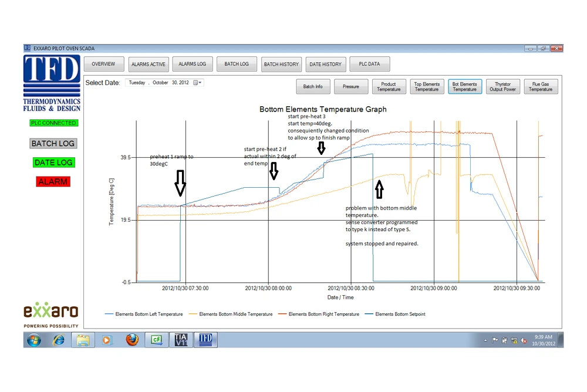Click the calendar icon beside the date selector
Image resolution: width=587 pixels, height=392 pixels.
tap(194, 83)
